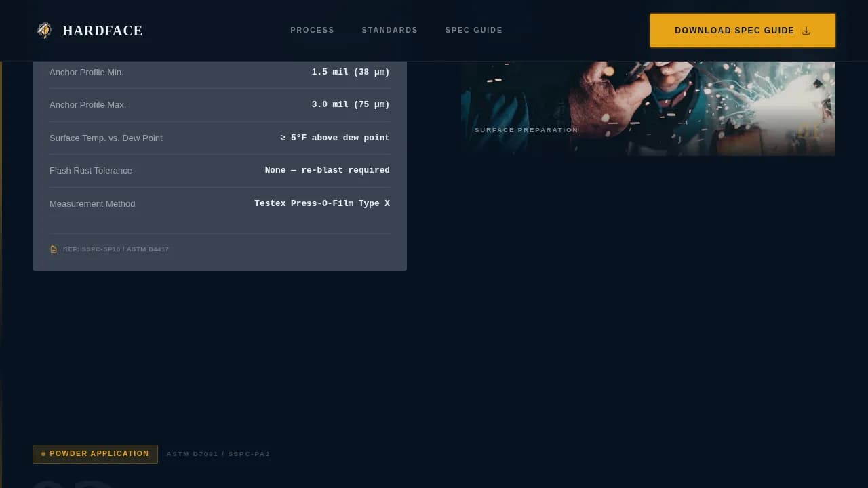
Task: Click the HARDFACE brand name
Action: pos(102,30)
